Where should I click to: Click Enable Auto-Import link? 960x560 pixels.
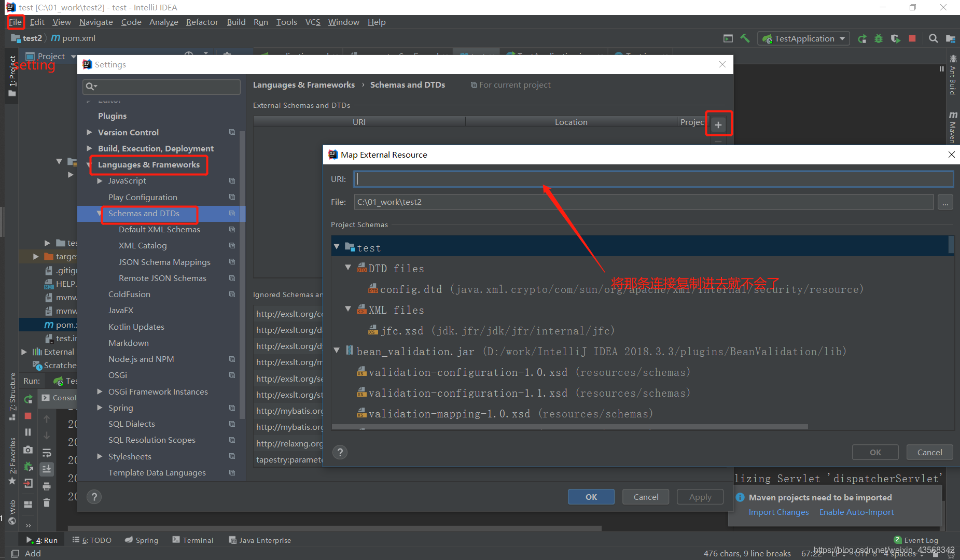pos(856,512)
